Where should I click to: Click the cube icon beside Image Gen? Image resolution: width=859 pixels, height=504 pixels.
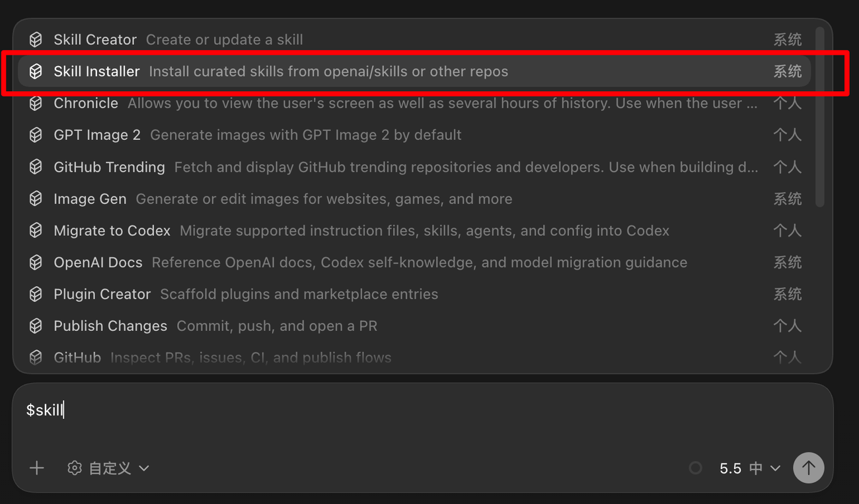[36, 199]
